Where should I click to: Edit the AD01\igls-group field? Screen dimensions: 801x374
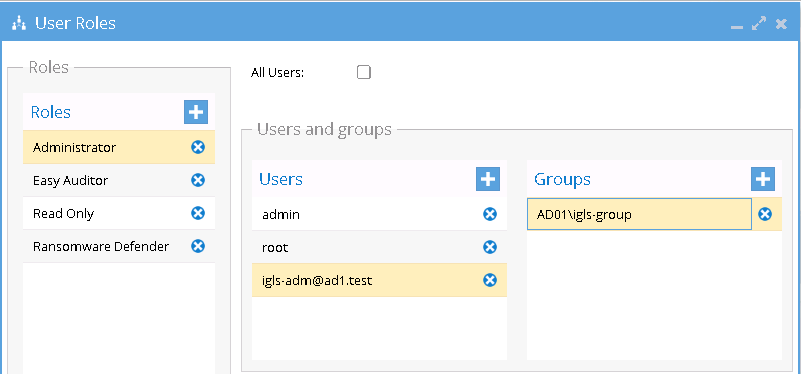point(639,214)
